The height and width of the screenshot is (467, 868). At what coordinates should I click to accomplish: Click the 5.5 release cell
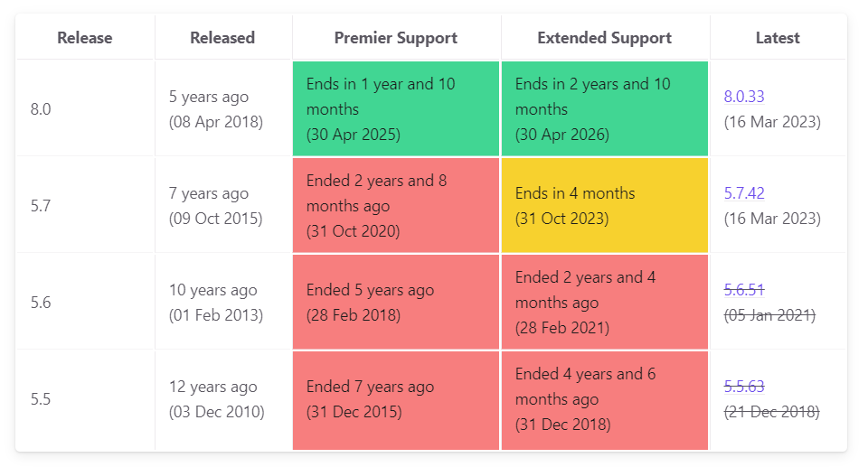pyautogui.click(x=85, y=399)
